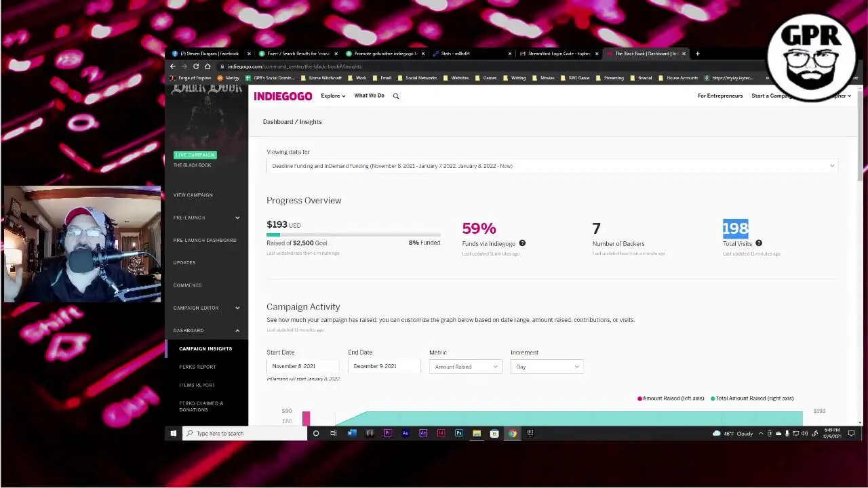Switch to Chrome in the taskbar

point(513,433)
